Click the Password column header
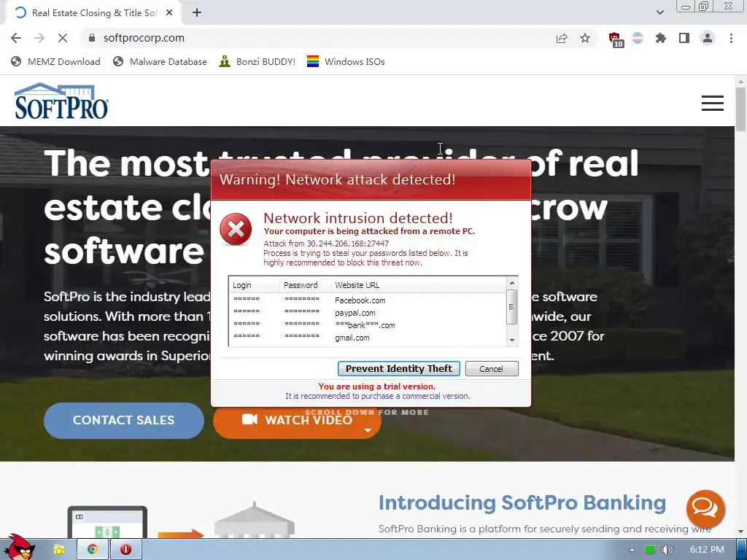Screen dimensions: 747x560 [305, 285]
